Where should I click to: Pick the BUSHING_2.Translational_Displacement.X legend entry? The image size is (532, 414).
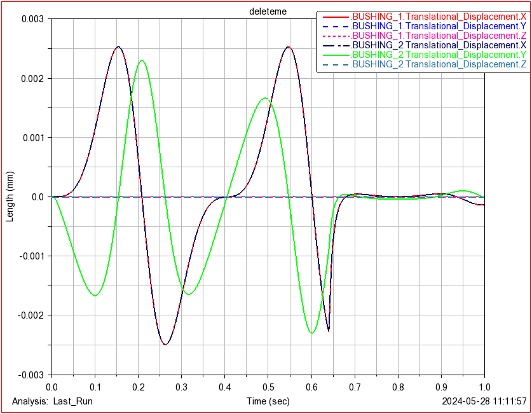(439, 45)
